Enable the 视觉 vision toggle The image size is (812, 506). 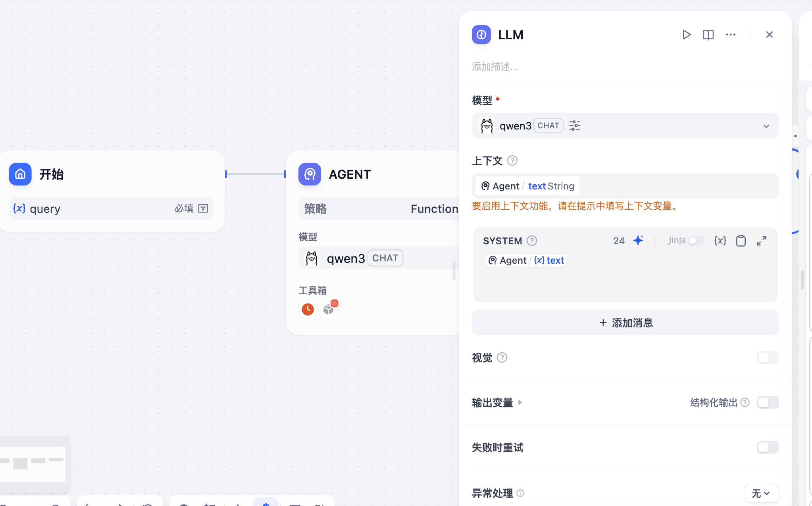pyautogui.click(x=767, y=357)
